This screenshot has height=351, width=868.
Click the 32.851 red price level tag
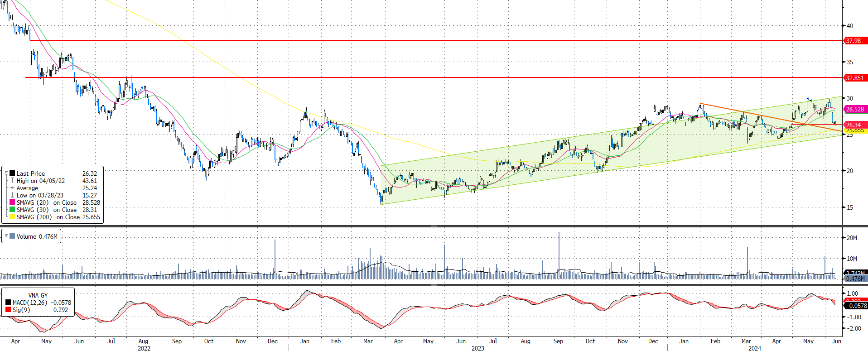[855, 78]
